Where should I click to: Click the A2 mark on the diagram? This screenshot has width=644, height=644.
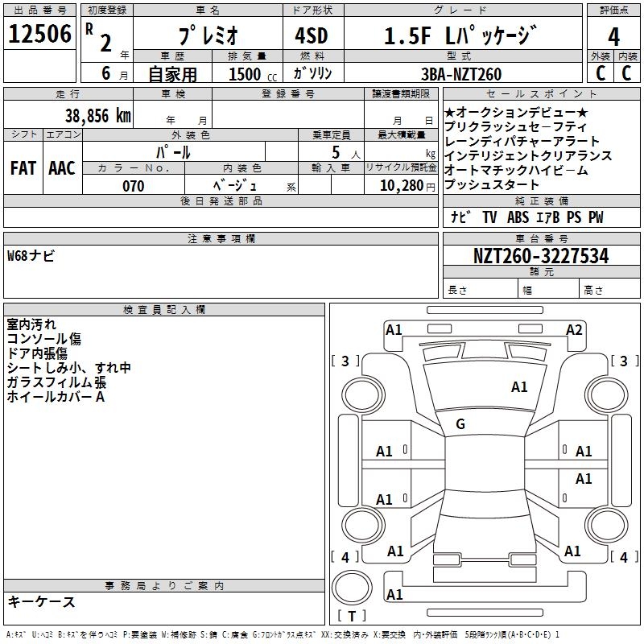click(x=574, y=330)
